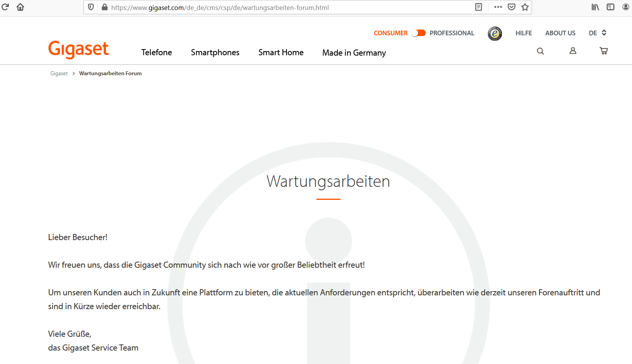Click the 'Viele Grüße,' text

pos(70,334)
